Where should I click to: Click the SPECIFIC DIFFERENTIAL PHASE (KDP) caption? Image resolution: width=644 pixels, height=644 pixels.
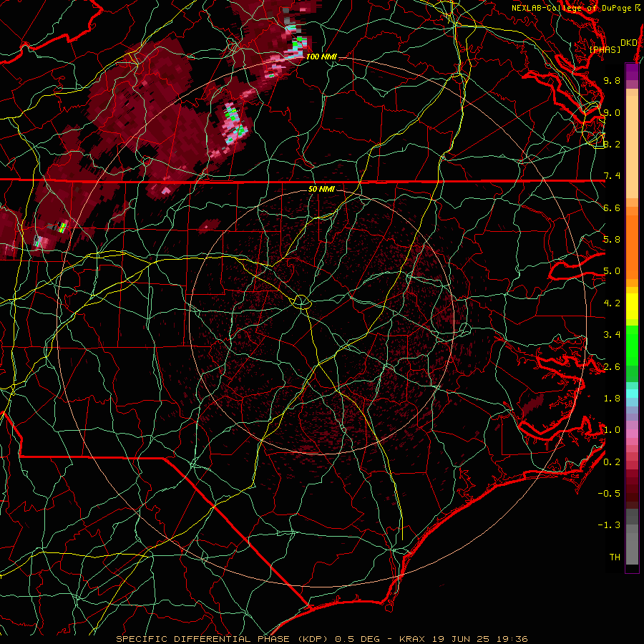[x=224, y=639]
